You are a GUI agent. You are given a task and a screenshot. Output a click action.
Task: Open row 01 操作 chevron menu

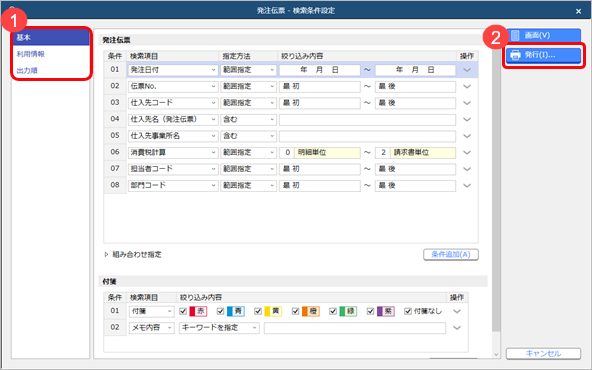467,70
